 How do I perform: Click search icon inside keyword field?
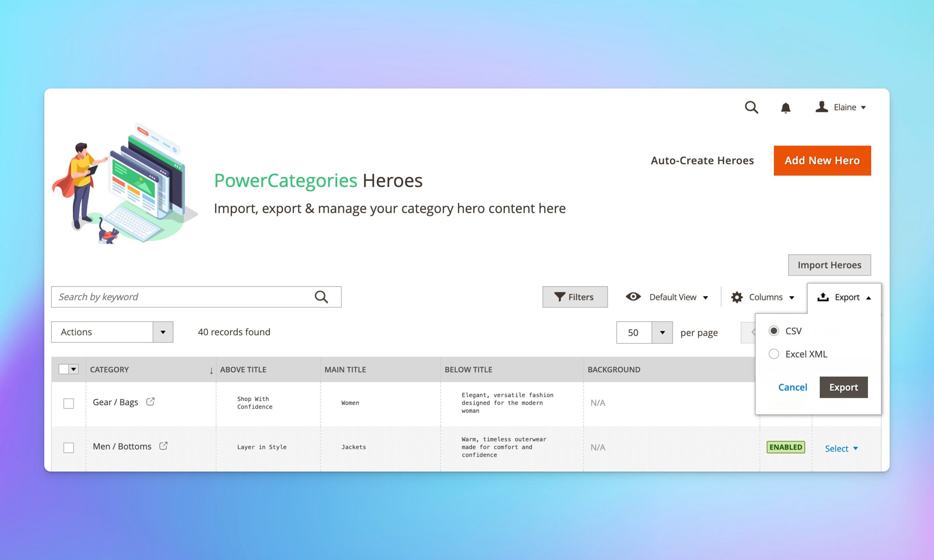click(321, 297)
